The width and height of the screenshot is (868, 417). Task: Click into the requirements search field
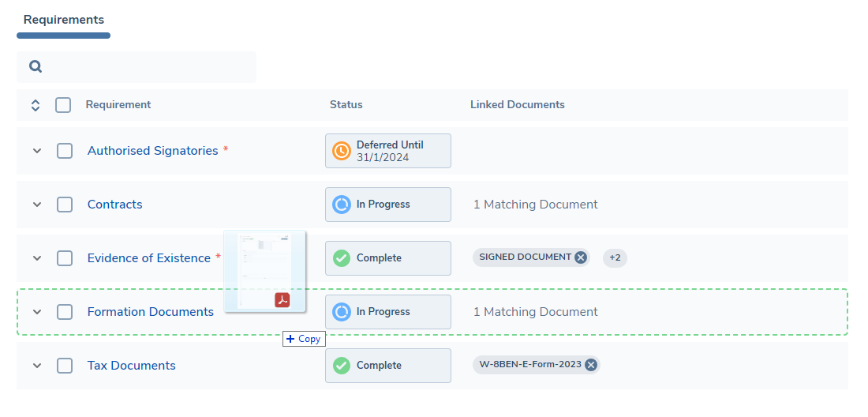click(137, 67)
